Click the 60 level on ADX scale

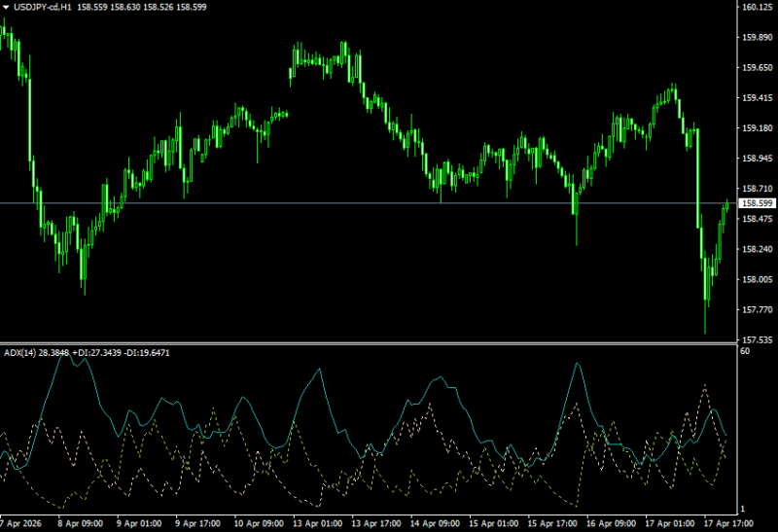coord(745,351)
